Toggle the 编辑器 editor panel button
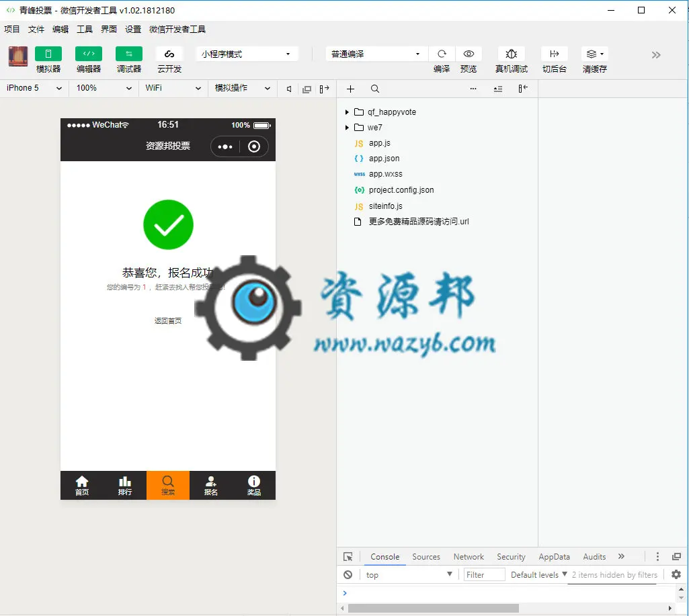The image size is (689, 616). [x=89, y=54]
